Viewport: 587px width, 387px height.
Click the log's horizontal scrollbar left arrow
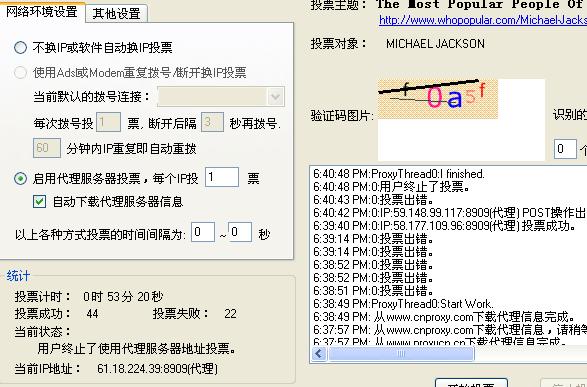click(x=319, y=354)
